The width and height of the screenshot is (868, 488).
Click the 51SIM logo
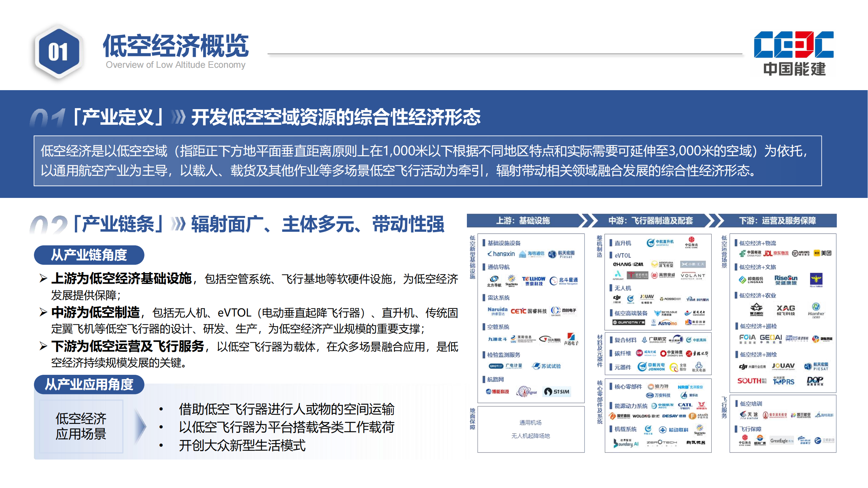pos(557,392)
